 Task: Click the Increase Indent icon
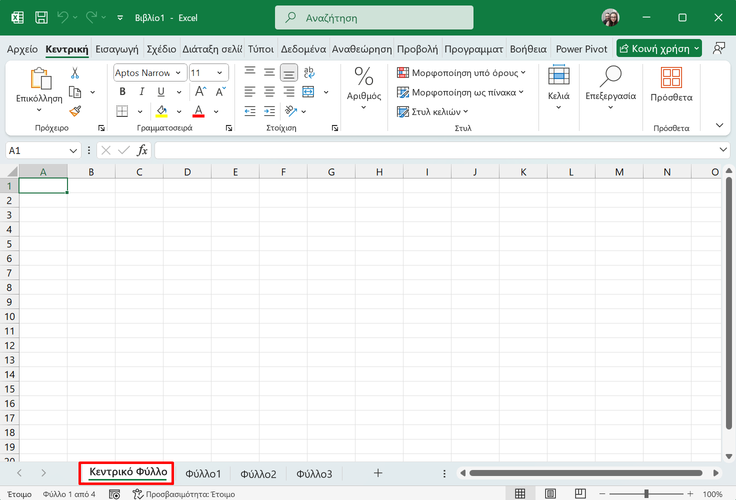coord(270,110)
